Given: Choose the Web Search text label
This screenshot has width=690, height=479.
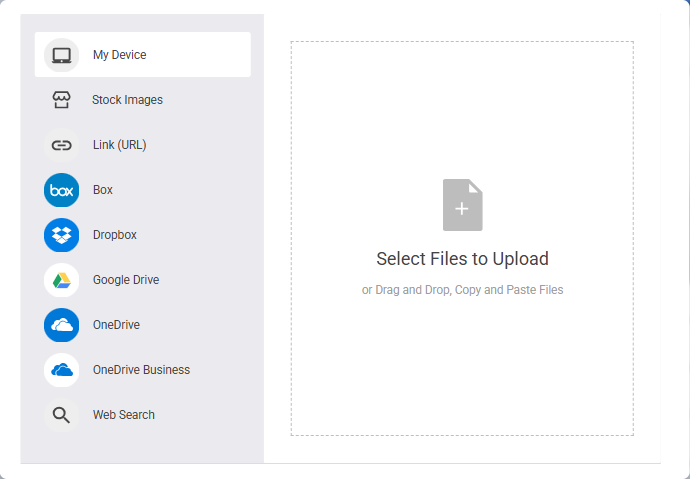Looking at the screenshot, I should [x=124, y=415].
